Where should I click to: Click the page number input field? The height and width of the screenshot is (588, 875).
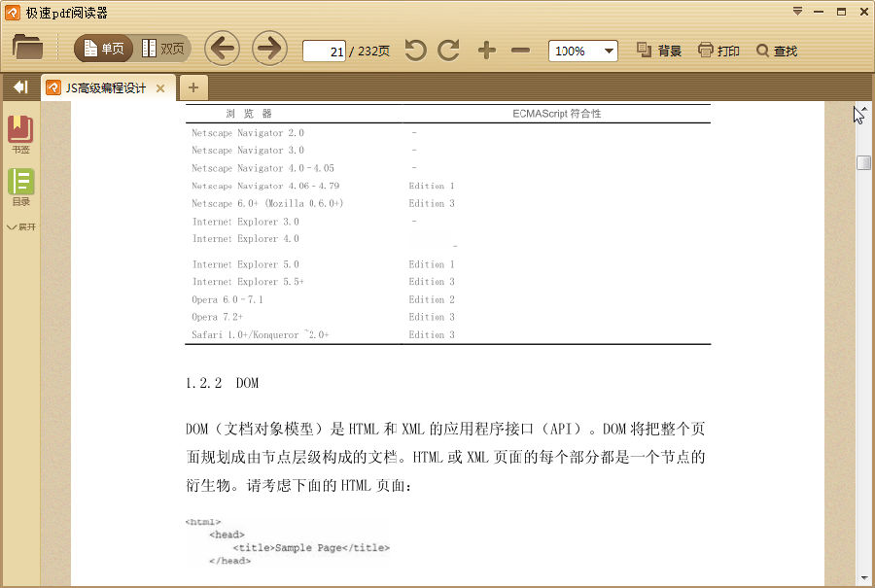(x=324, y=52)
